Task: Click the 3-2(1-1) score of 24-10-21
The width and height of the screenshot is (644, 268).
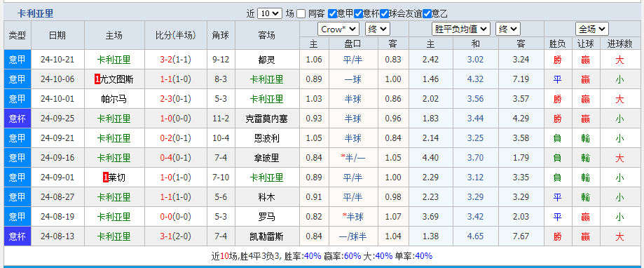Action: 175,60
